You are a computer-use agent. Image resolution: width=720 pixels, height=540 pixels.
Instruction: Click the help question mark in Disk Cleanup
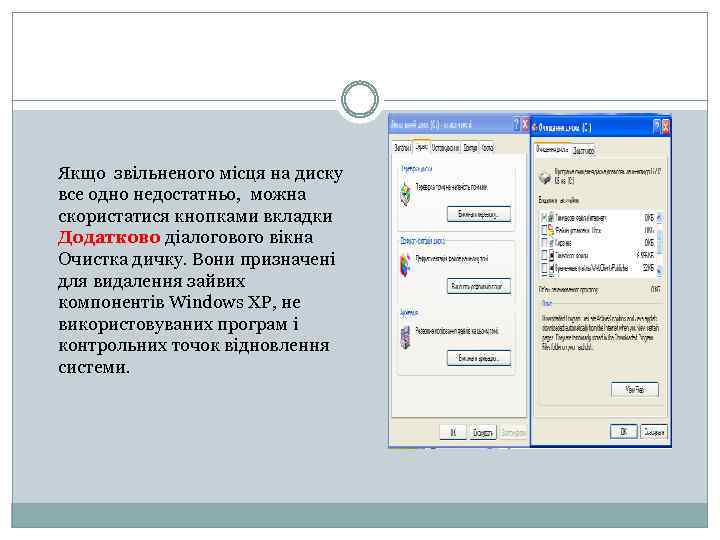(657, 127)
